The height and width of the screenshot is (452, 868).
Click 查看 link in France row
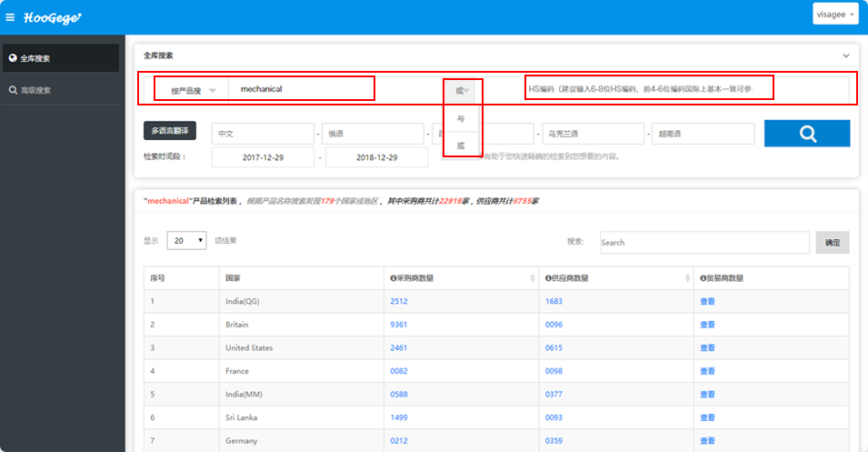(x=707, y=371)
